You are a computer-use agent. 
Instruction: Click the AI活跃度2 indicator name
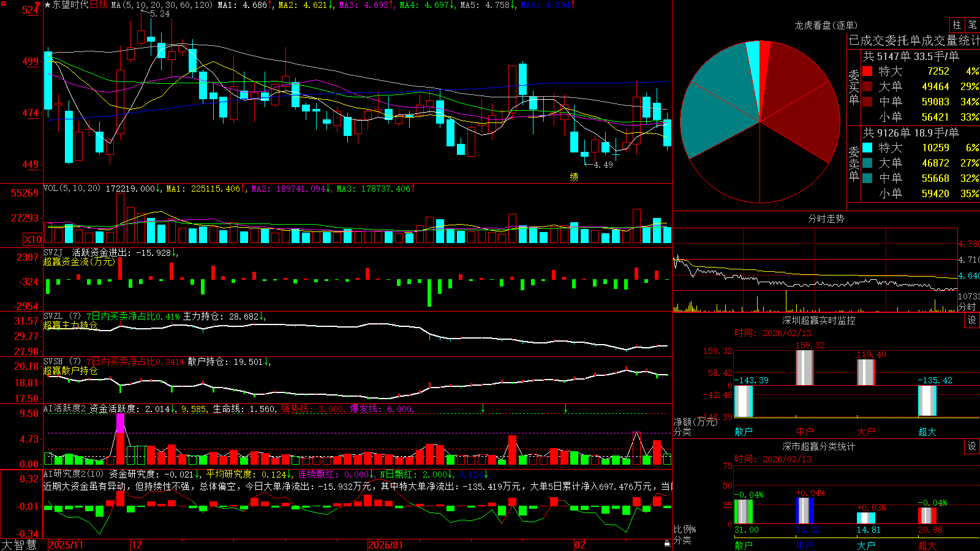pos(64,408)
